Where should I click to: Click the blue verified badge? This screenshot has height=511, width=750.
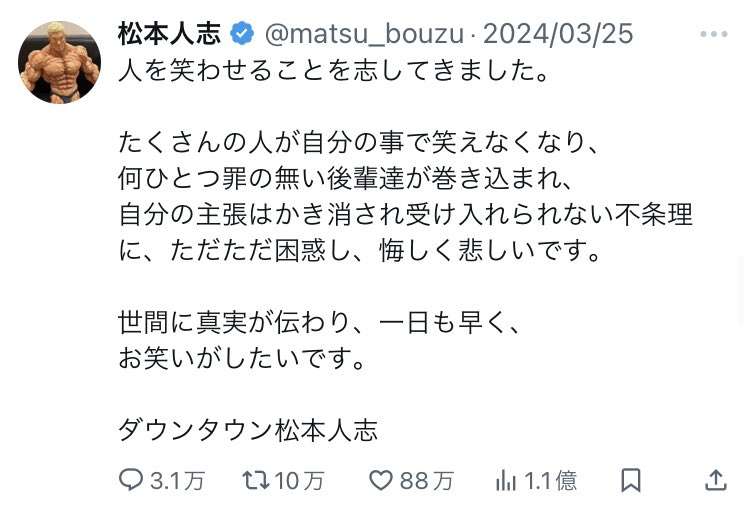coord(242,33)
